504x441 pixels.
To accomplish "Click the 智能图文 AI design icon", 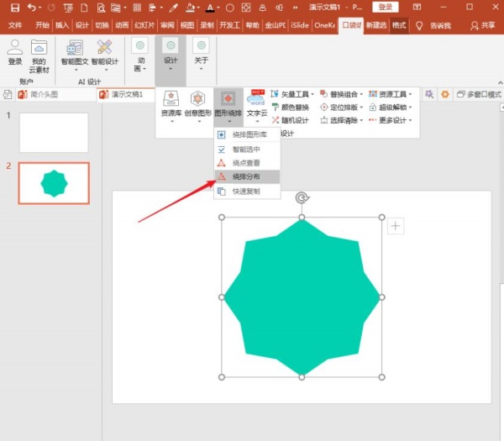I will [x=74, y=52].
